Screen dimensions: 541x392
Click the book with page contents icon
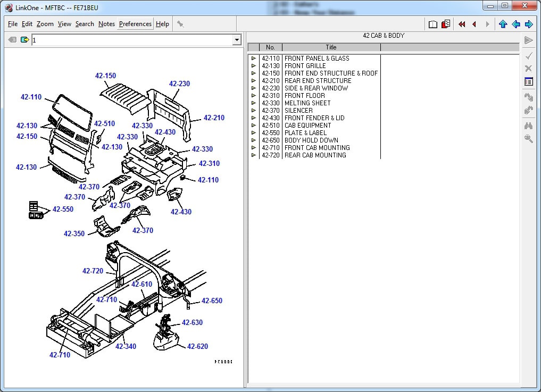(446, 24)
